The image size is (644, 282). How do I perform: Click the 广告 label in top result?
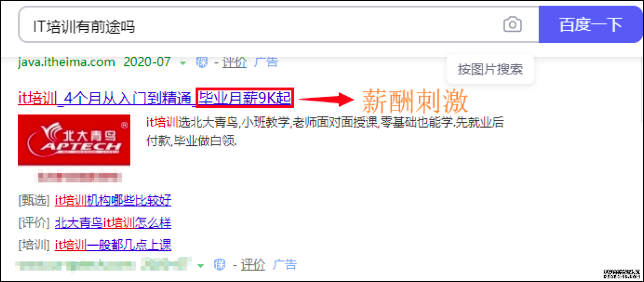266,62
